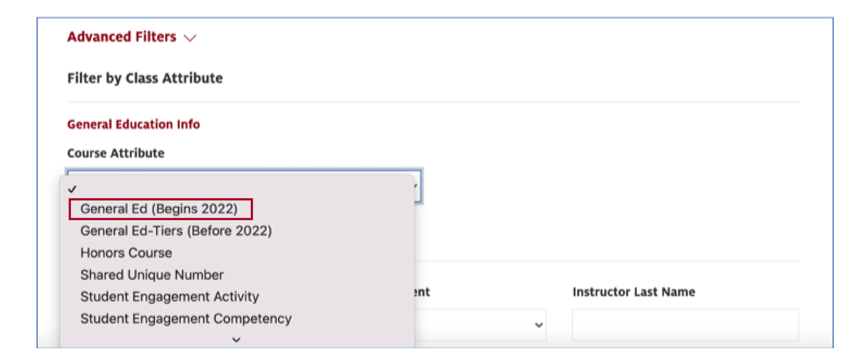
Task: Choose General Ed-Tiers (Before 2022) option
Action: 176,231
